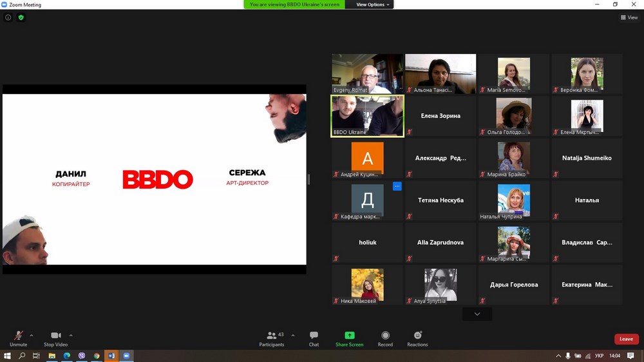Open the View Options dropdown
The width and height of the screenshot is (644, 362).
pos(374,5)
